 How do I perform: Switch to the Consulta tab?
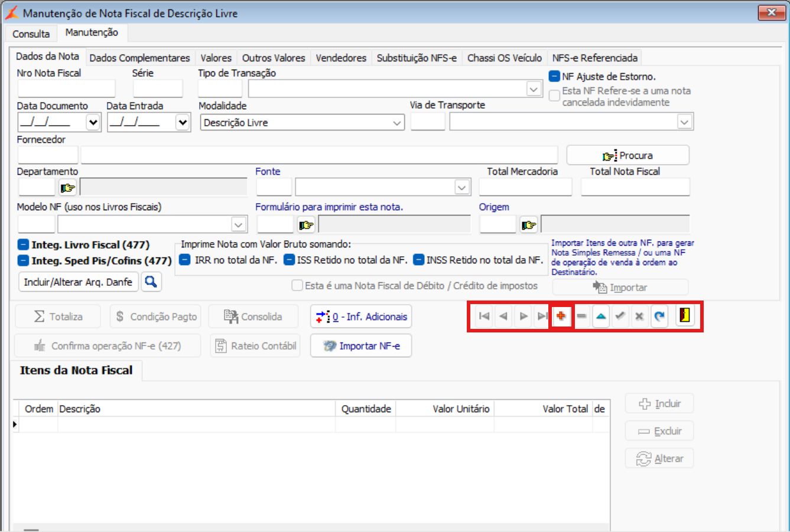click(31, 34)
